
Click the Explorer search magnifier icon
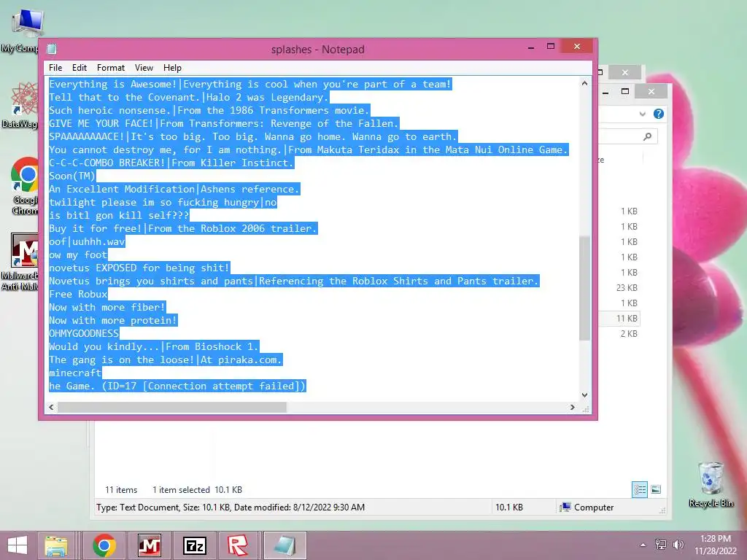point(648,136)
